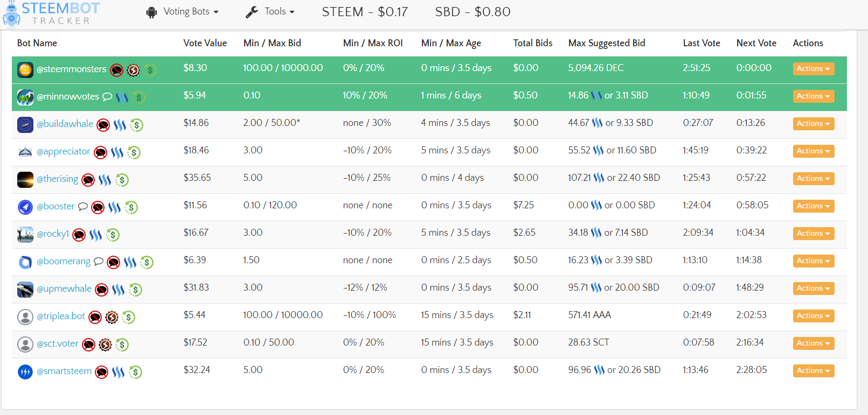
Task: Click the no-comments icon beside @rocky1
Action: click(x=79, y=235)
